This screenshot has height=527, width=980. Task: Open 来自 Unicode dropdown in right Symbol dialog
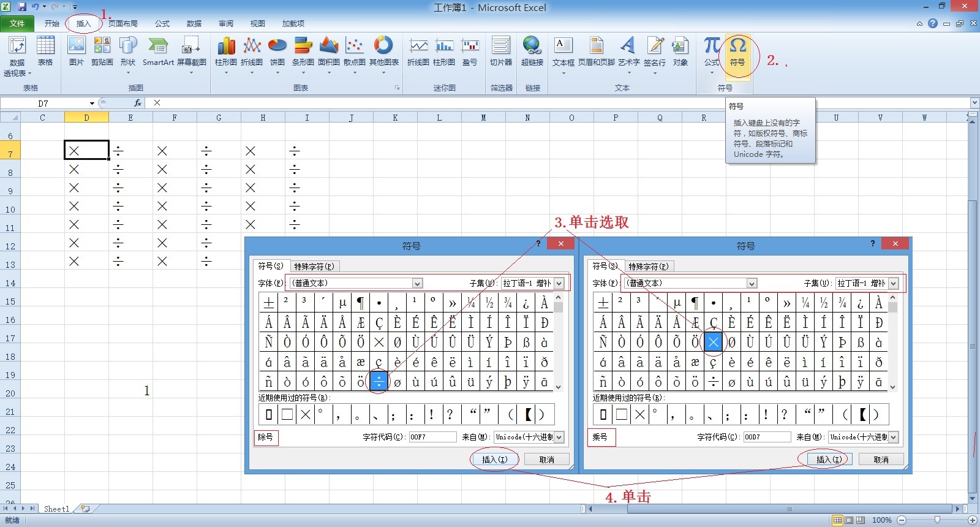point(894,437)
